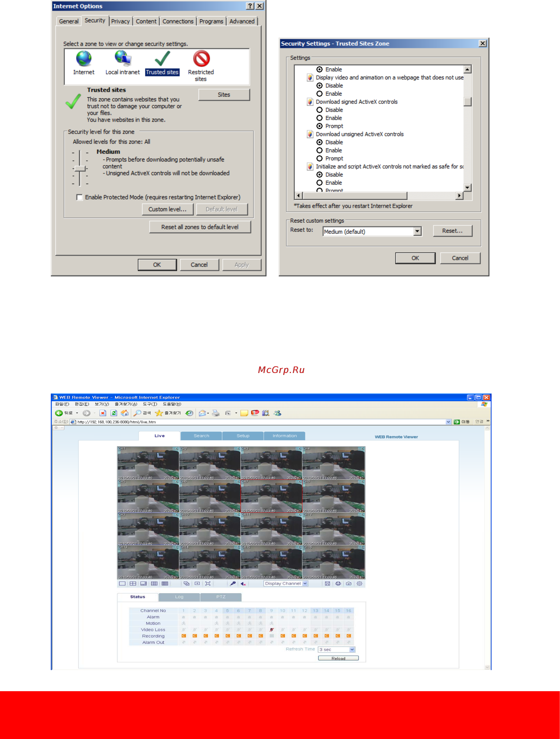
Task: Click the settings list vertical scrollbar thumb
Action: [x=468, y=102]
